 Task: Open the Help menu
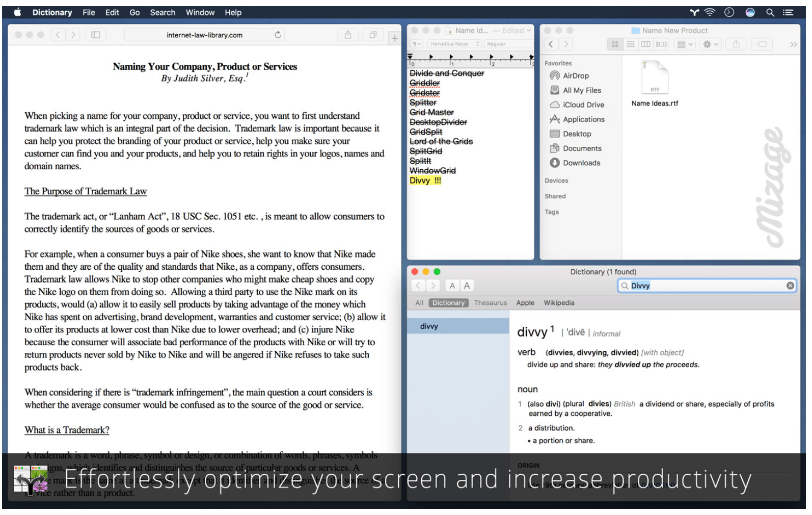coord(233,12)
